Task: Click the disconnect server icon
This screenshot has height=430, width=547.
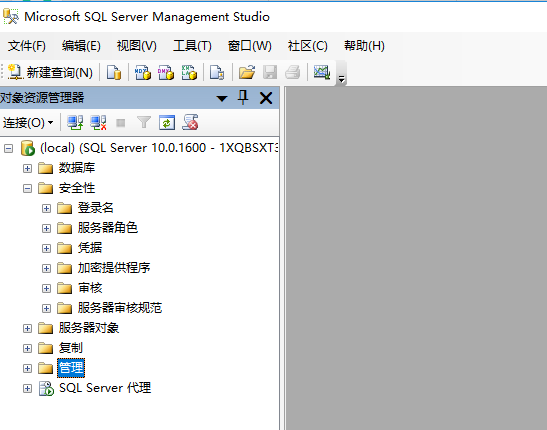Action: (x=98, y=123)
